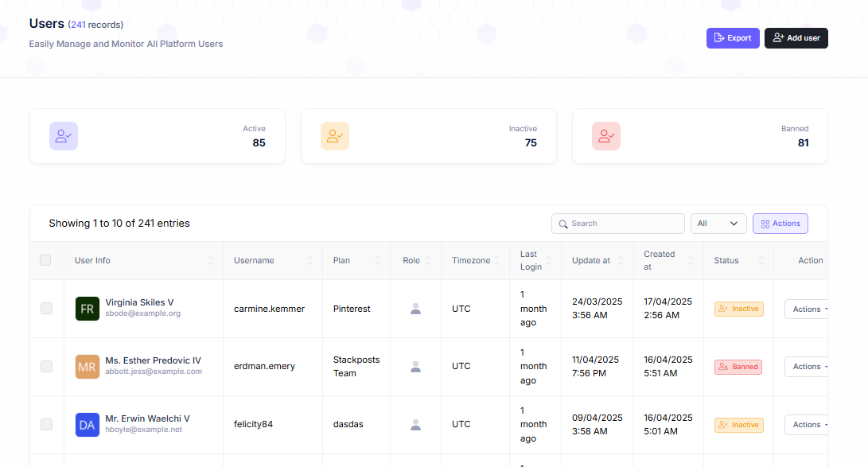Click the Pinterest plan cell
The image size is (868, 467).
[352, 309]
